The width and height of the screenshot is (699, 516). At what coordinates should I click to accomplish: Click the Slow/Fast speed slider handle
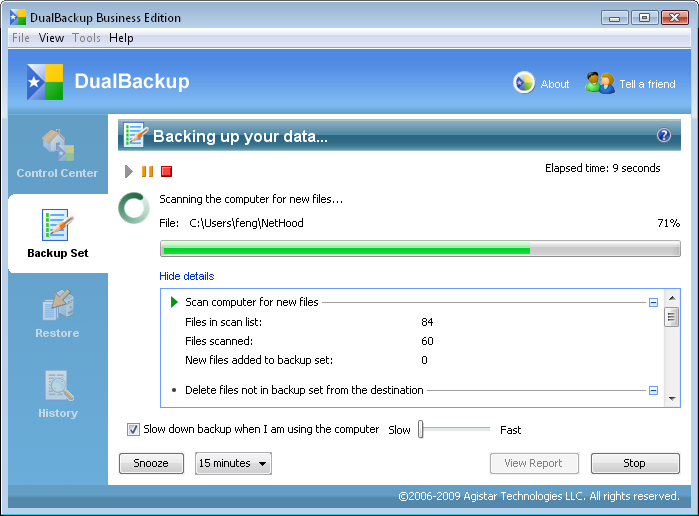tap(420, 429)
